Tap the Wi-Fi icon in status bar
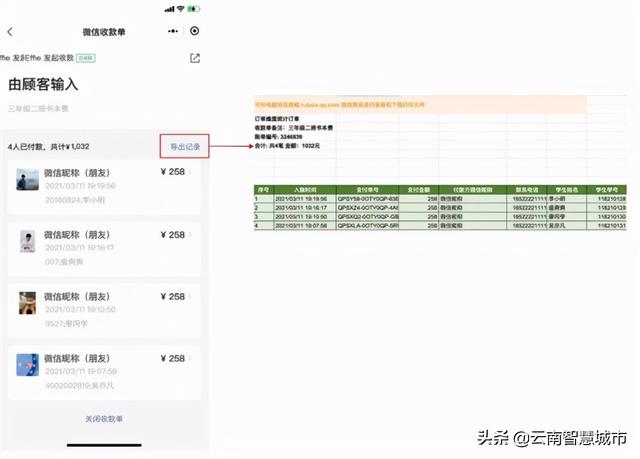The image size is (640, 459). click(180, 9)
